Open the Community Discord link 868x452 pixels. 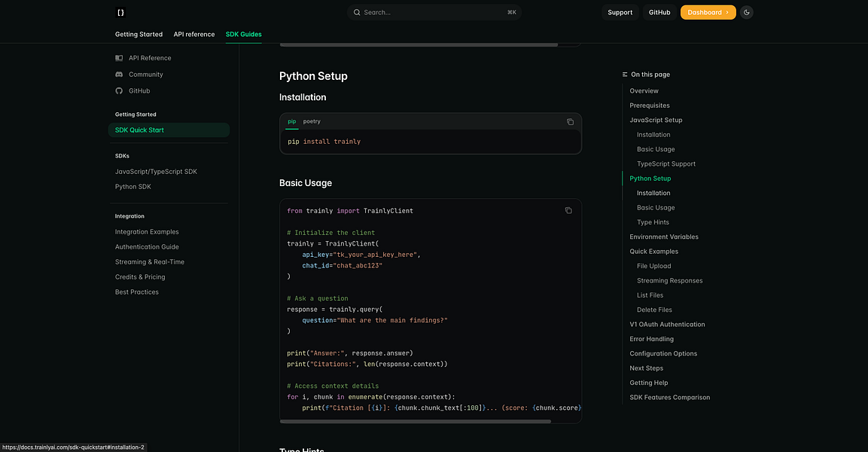119,75
